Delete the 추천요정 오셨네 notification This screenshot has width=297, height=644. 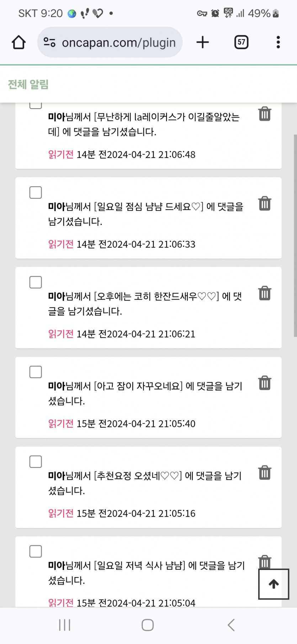(265, 473)
